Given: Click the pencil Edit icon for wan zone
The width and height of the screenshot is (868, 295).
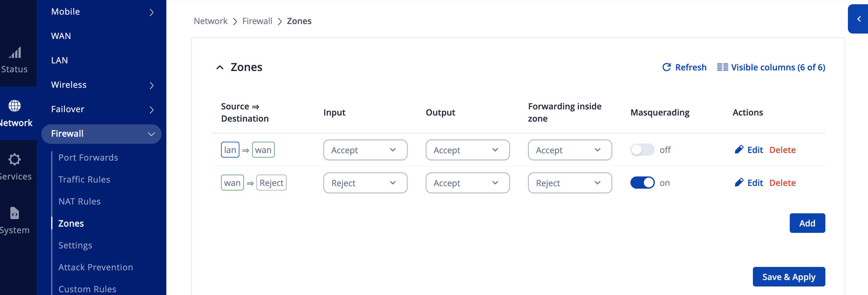Looking at the screenshot, I should (739, 183).
